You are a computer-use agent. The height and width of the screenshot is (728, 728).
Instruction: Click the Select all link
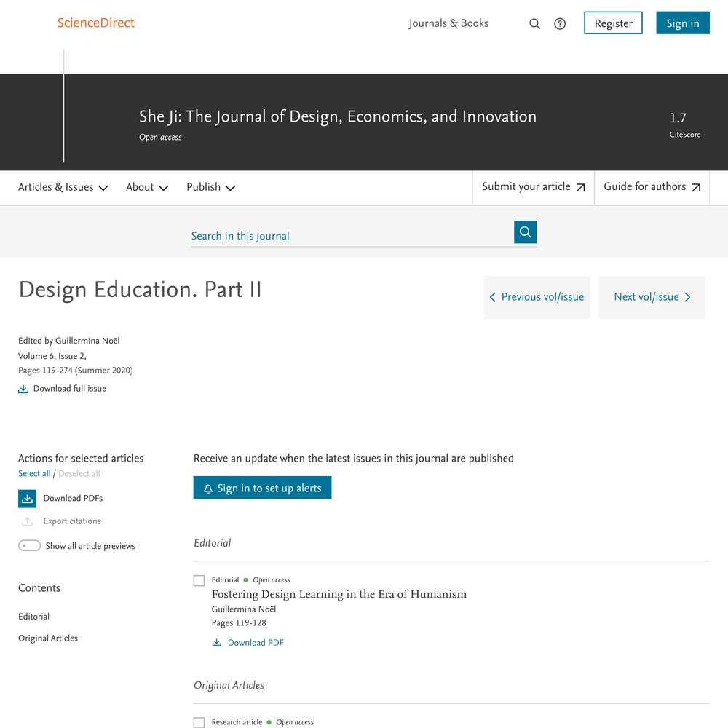(34, 474)
